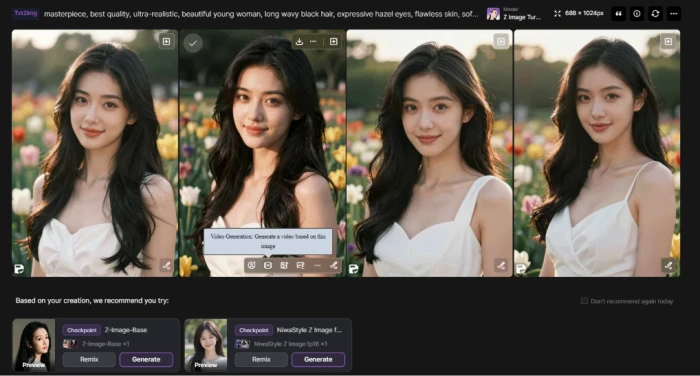Image resolution: width=700 pixels, height=376 pixels.
Task: Click the NiwaStyle Z Image preview thumbnail
Action: point(206,345)
